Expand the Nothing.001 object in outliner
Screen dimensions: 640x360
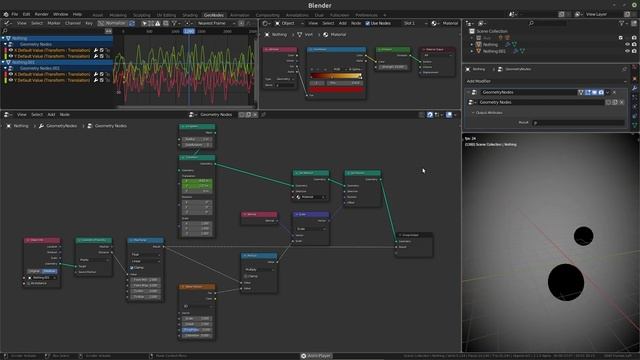tap(471, 51)
